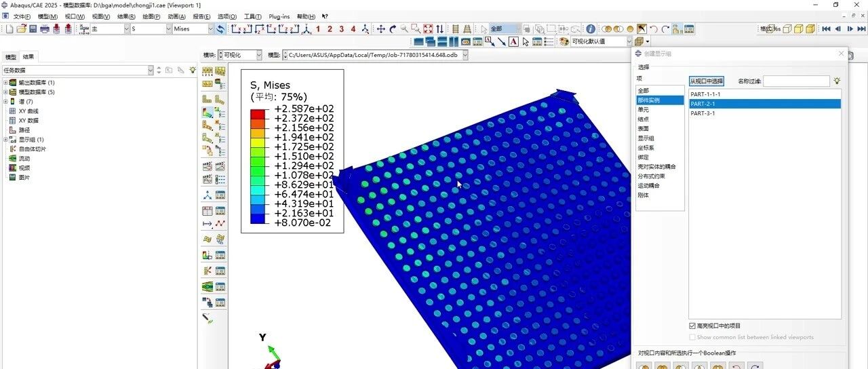Click the lightbulb filter icon in results tree
This screenshot has width=868, height=369.
coord(193,70)
